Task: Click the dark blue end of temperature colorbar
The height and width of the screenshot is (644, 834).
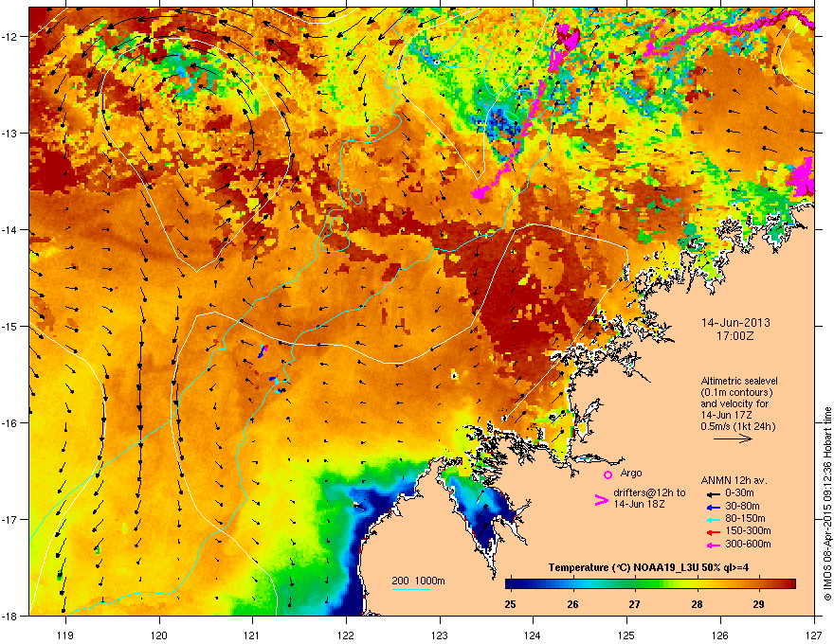Action: [512, 584]
